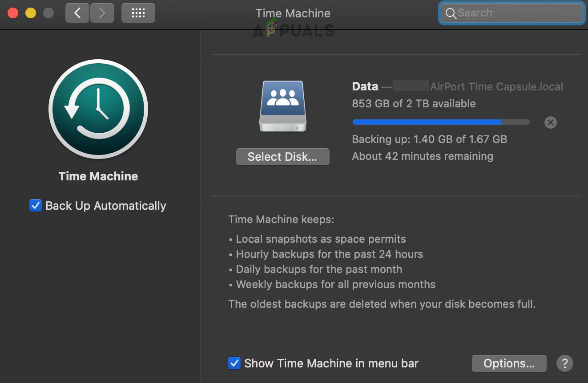Uncheck Show Time Machine in menu bar
This screenshot has width=588, height=383.
(x=234, y=363)
